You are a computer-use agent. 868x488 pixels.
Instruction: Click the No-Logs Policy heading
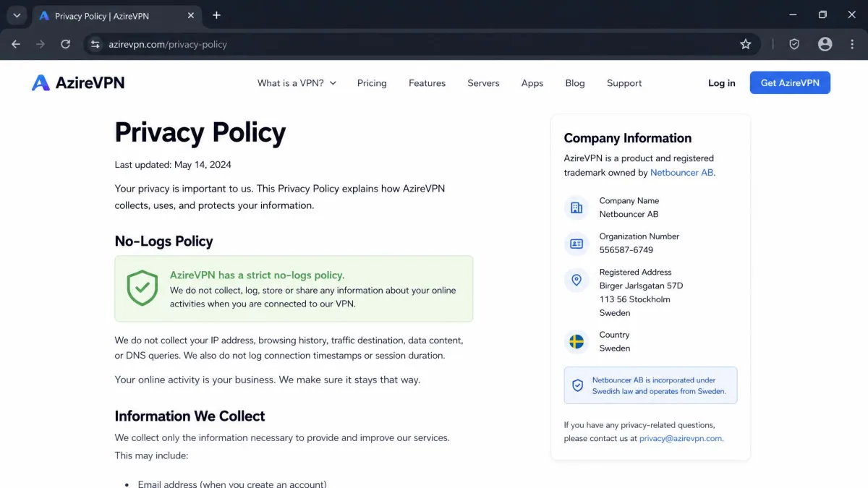(163, 241)
